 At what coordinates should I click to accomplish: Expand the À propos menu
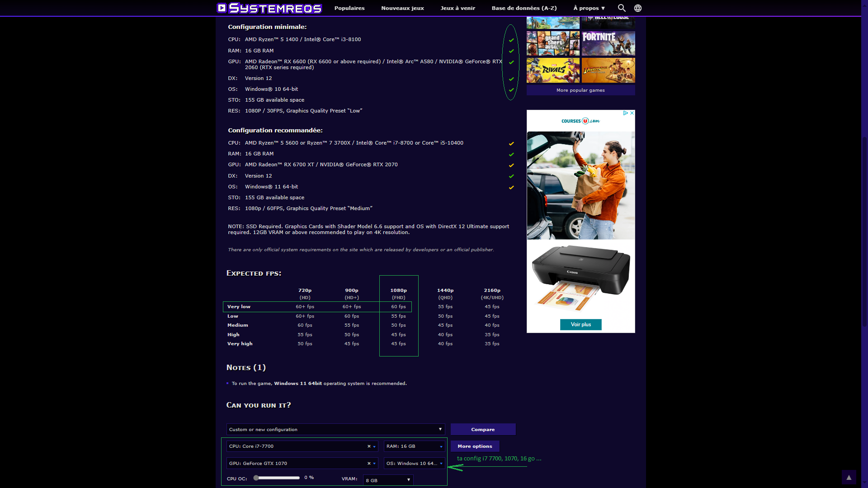[589, 8]
